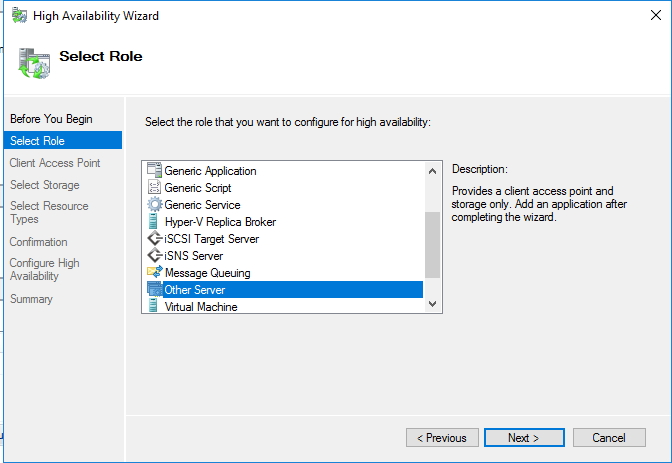The image size is (672, 463).
Task: Click the Generic Service gear icon
Action: coord(154,205)
